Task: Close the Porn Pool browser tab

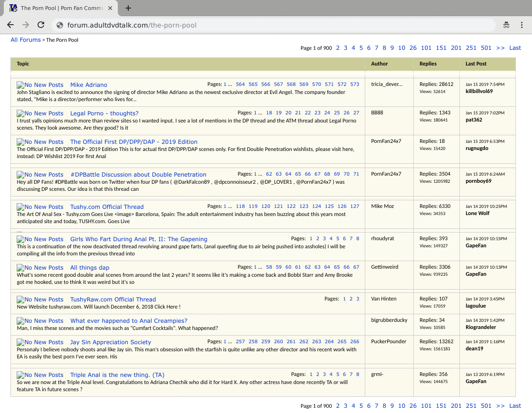Action: coord(110,8)
